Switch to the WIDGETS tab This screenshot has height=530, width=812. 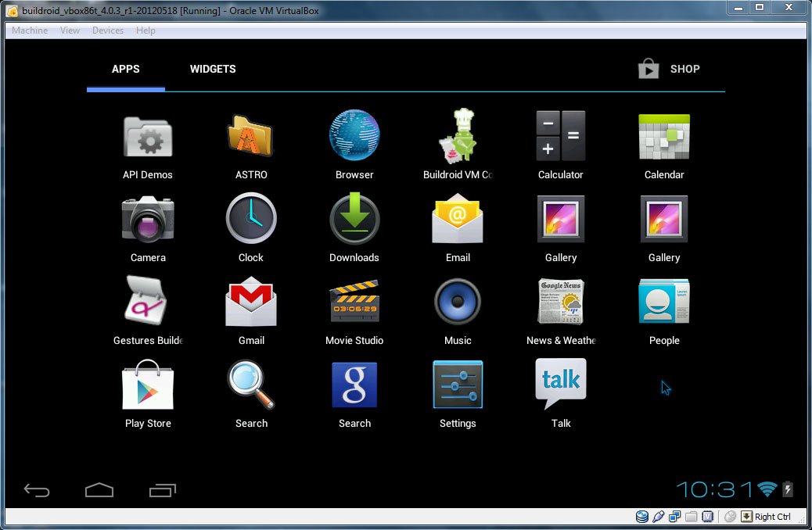(213, 69)
